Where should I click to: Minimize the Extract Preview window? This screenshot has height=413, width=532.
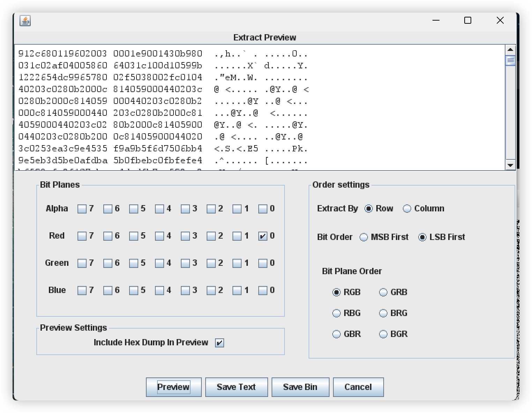click(436, 21)
